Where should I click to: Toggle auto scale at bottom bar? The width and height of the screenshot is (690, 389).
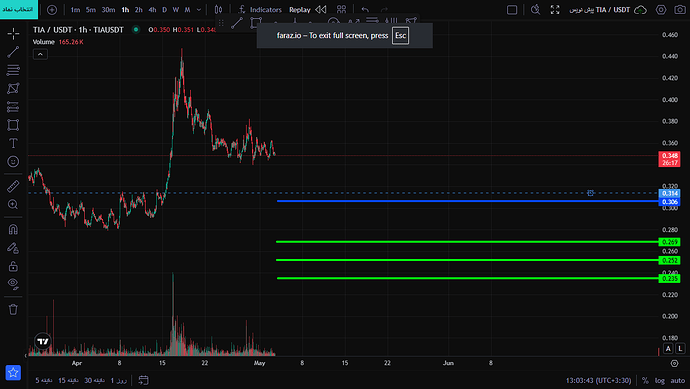(678, 381)
